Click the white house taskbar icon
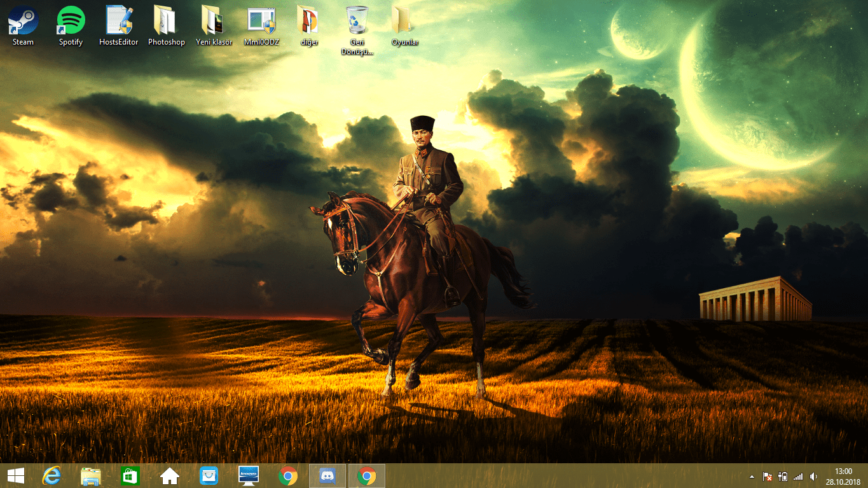This screenshot has height=488, width=868. 169,476
